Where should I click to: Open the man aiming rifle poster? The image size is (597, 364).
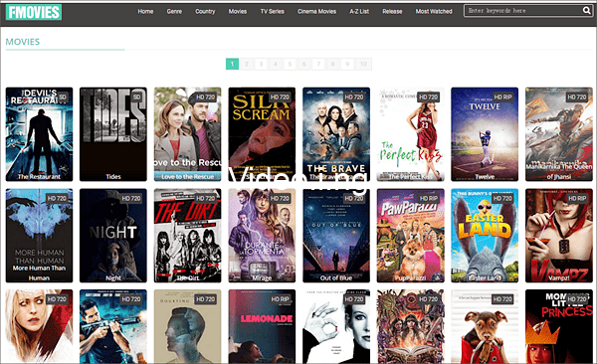113,326
